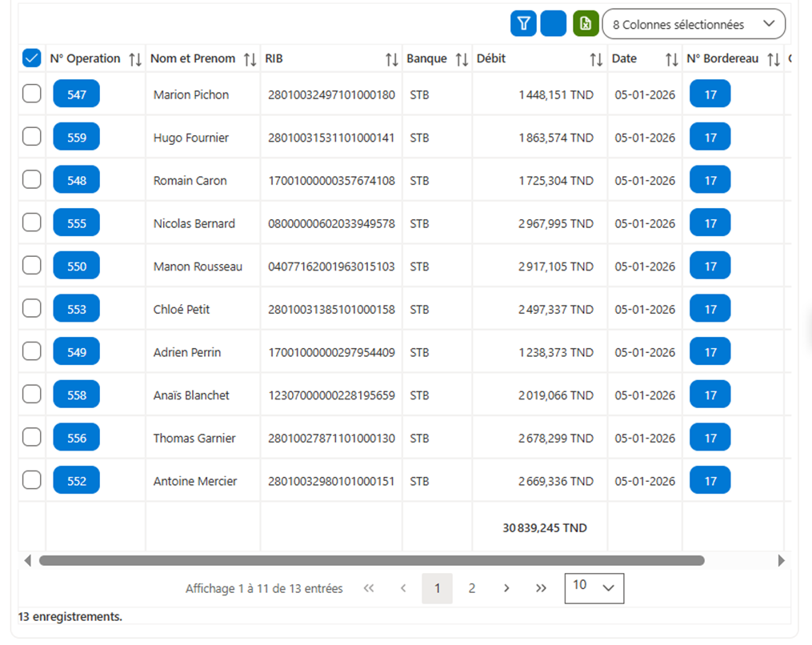Select current page 1 in pagination
The image size is (812, 645).
(x=437, y=588)
